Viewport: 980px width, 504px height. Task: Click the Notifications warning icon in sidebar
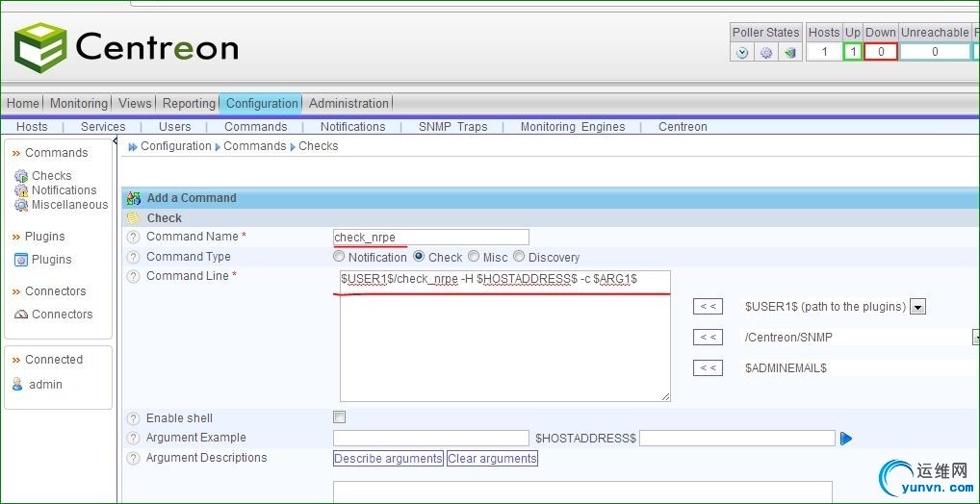coord(21,190)
